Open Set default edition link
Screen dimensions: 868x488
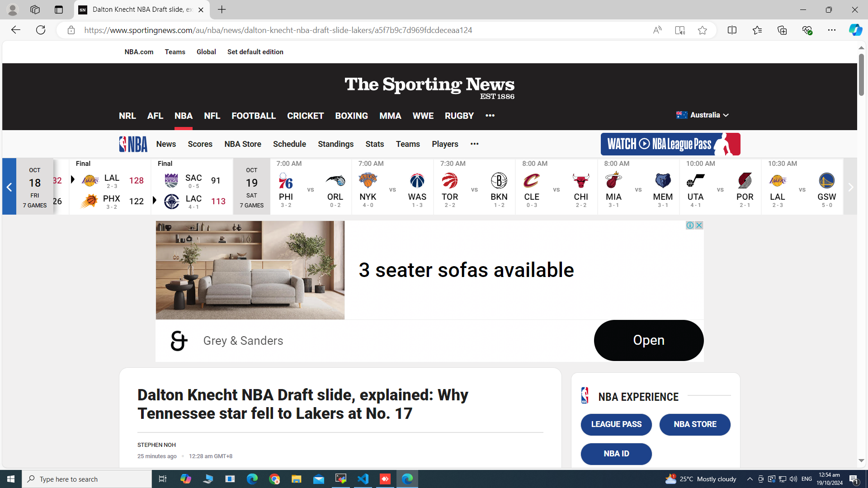coord(255,52)
